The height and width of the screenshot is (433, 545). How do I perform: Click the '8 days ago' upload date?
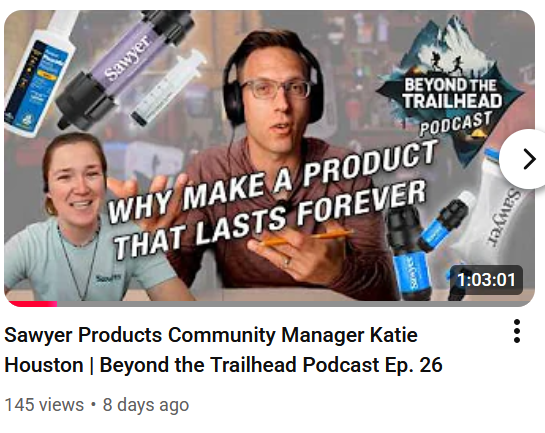coord(146,405)
